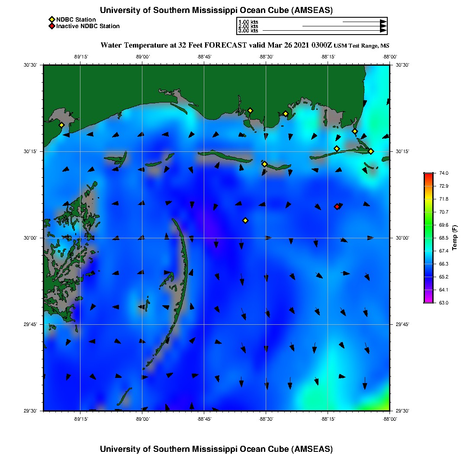Click the 1.00 kts label in the scale box
The image size is (476, 454).
click(248, 22)
